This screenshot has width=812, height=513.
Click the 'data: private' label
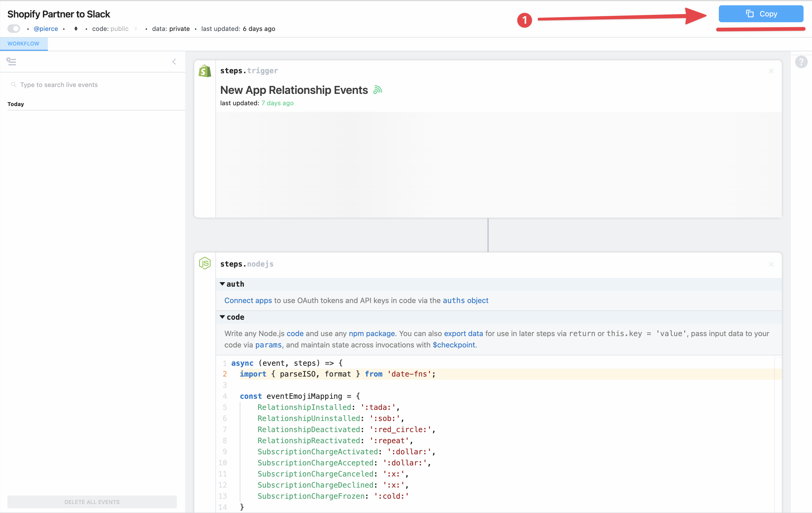pos(171,29)
